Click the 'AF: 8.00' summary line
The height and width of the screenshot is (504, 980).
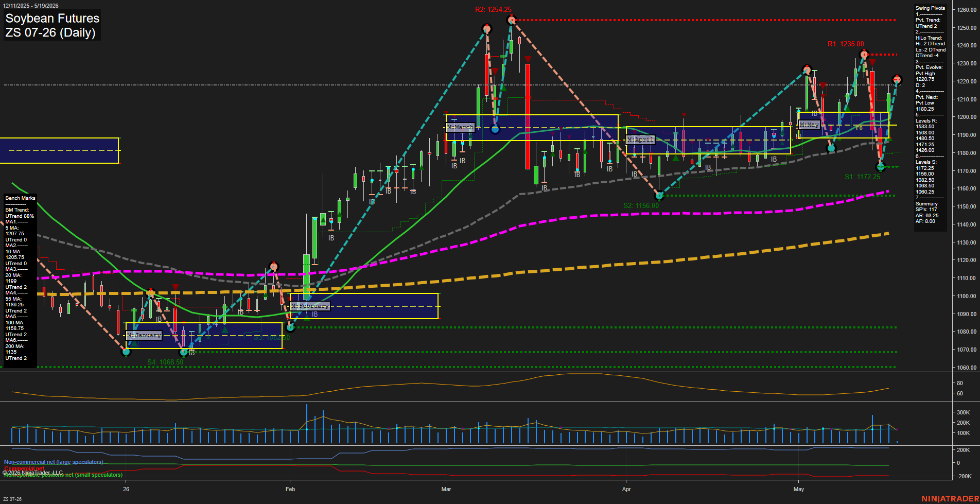925,221
